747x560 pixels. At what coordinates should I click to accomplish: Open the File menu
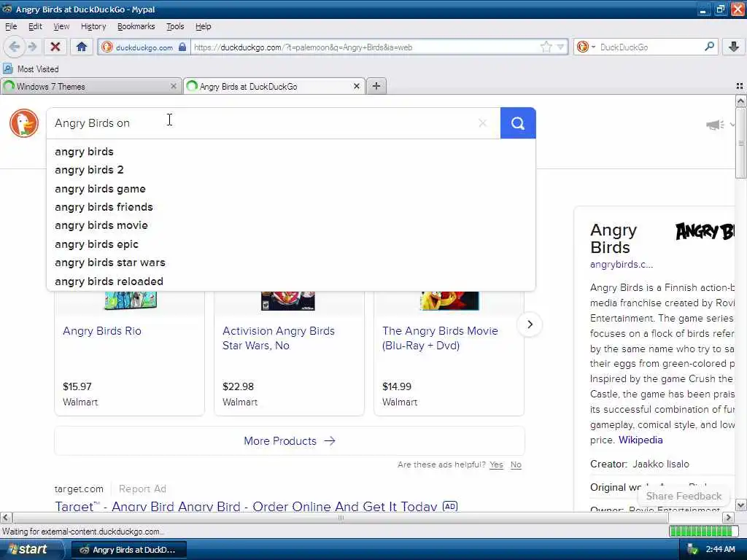[x=11, y=26]
